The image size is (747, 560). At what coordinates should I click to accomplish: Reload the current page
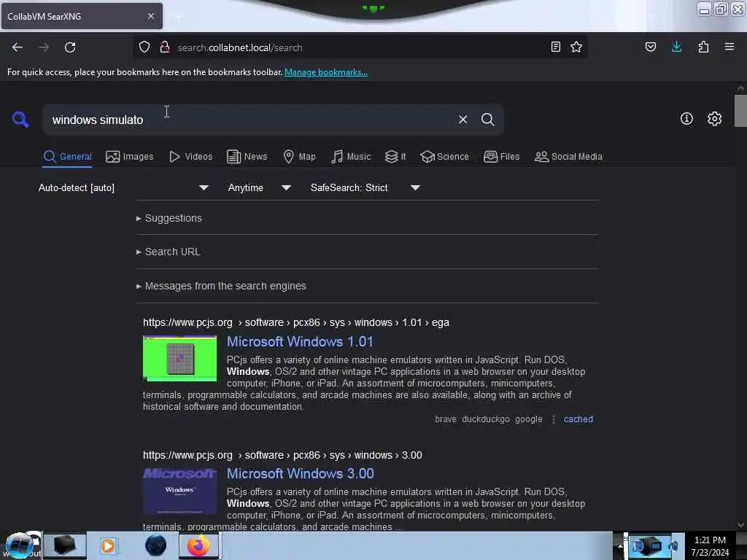[x=70, y=47]
